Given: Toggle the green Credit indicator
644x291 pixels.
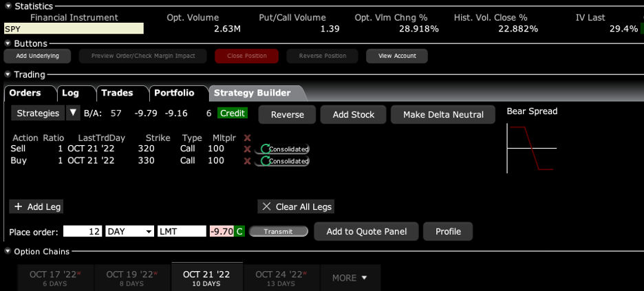Looking at the screenshot, I should [x=233, y=114].
